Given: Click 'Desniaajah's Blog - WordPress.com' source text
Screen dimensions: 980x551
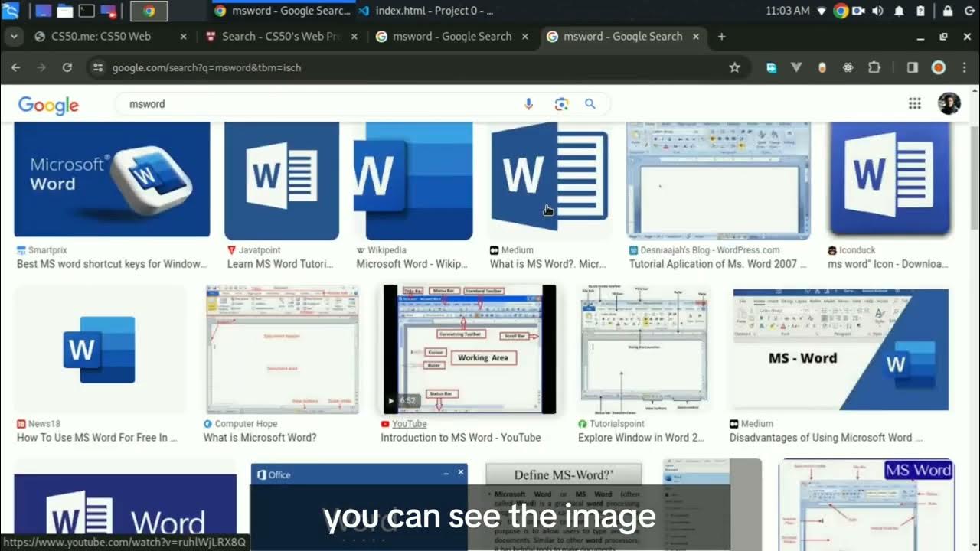Looking at the screenshot, I should click(710, 250).
